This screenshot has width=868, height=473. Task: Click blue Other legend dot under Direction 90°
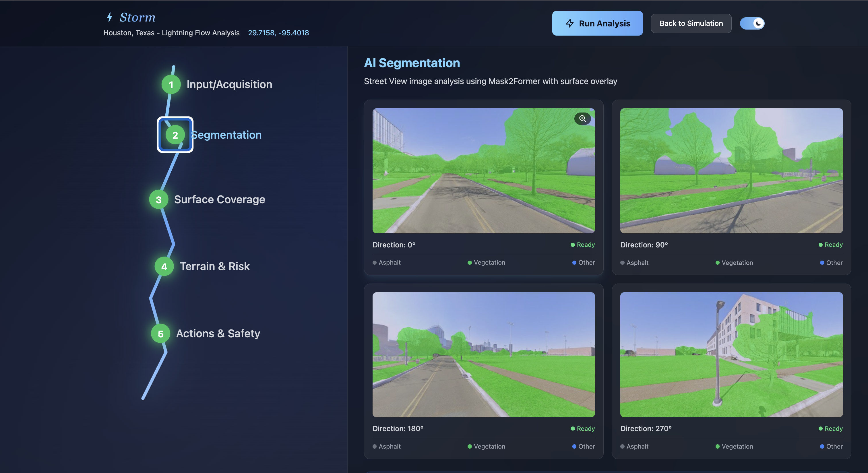click(822, 263)
